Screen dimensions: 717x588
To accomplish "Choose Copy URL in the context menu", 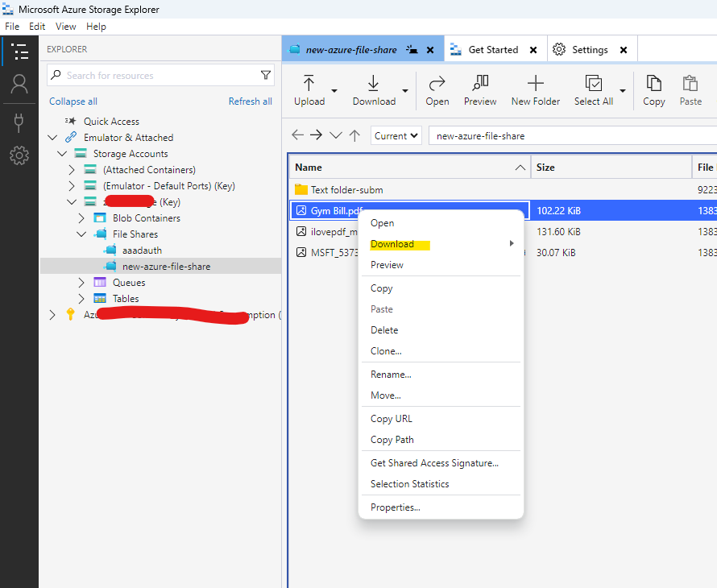I will point(441,419).
